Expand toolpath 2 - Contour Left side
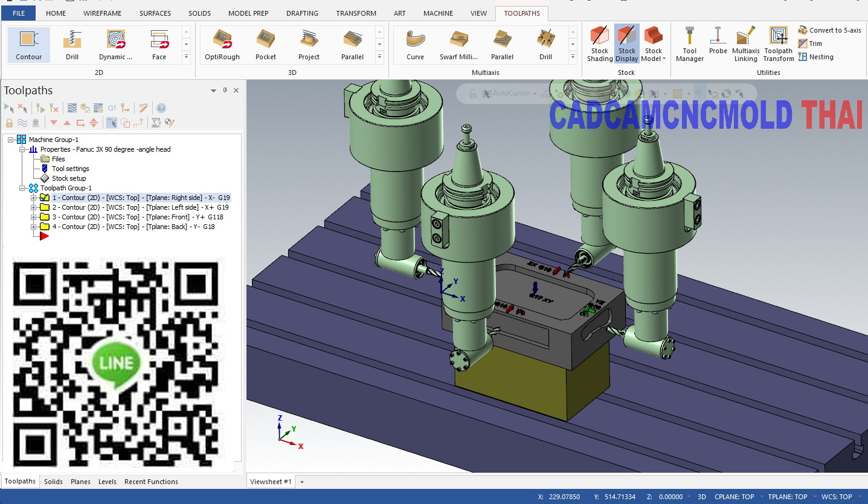 click(x=35, y=207)
